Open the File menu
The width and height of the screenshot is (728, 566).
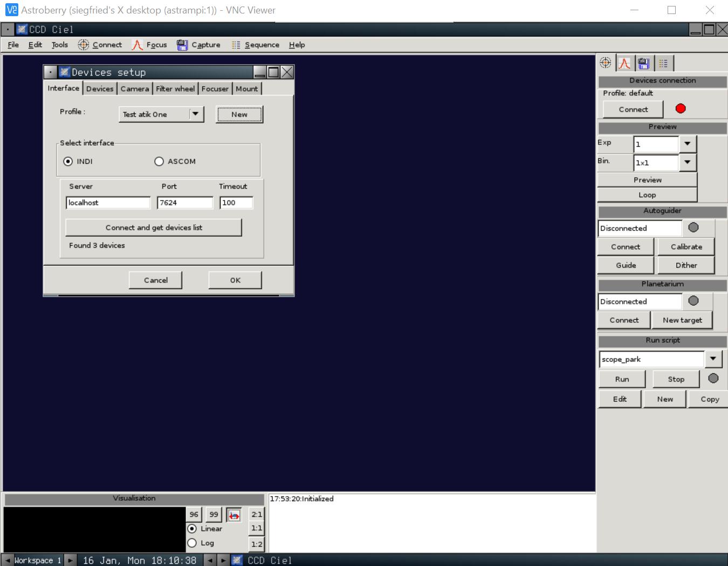point(13,45)
